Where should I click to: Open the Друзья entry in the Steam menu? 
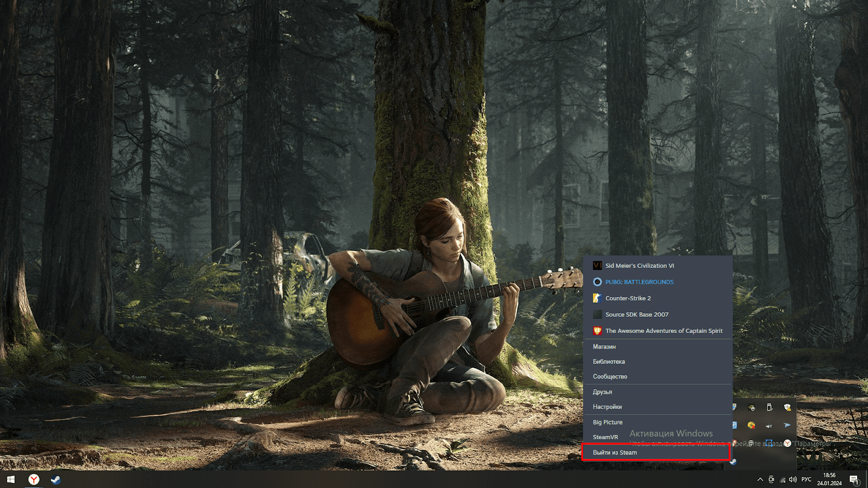click(658, 391)
